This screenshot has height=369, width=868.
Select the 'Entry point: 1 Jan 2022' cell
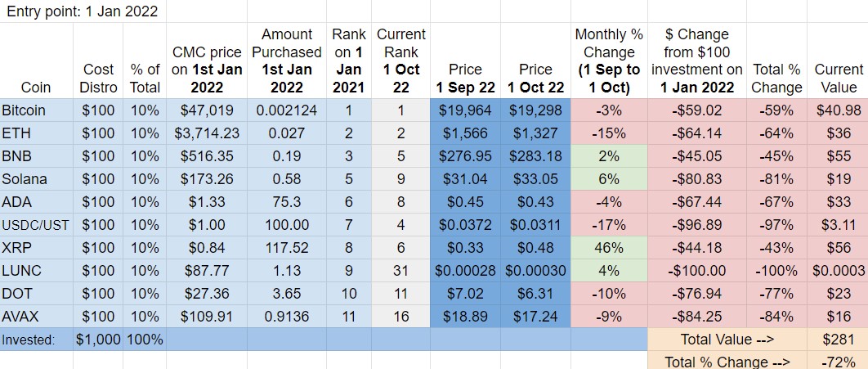pos(83,11)
